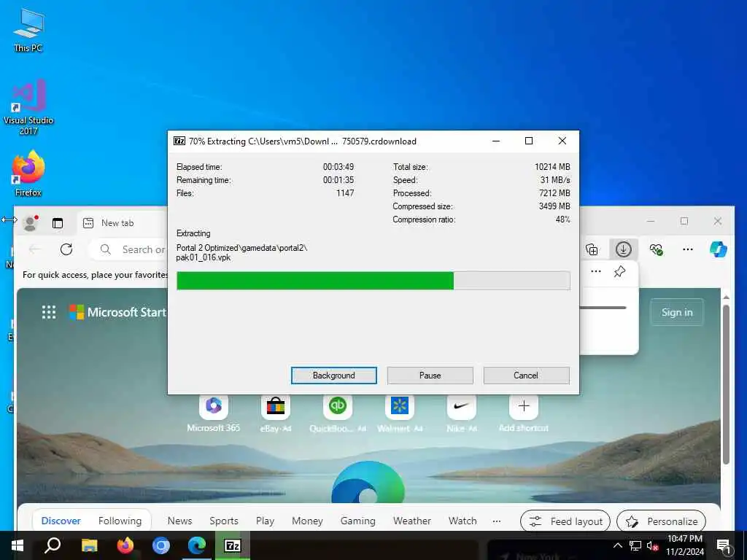This screenshot has height=560, width=747.
Task: Open more options in downloads panel
Action: [595, 271]
